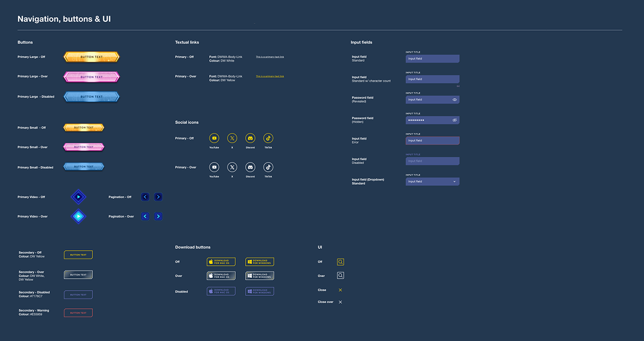This screenshot has width=644, height=341.
Task: Click the pink Primary Small - Over button
Action: coord(84,147)
